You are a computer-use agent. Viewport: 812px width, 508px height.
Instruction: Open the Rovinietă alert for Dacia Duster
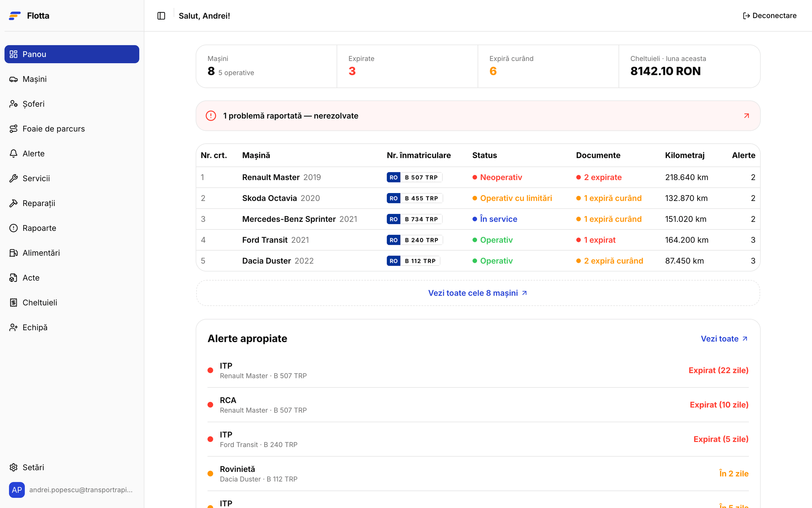pyautogui.click(x=478, y=474)
